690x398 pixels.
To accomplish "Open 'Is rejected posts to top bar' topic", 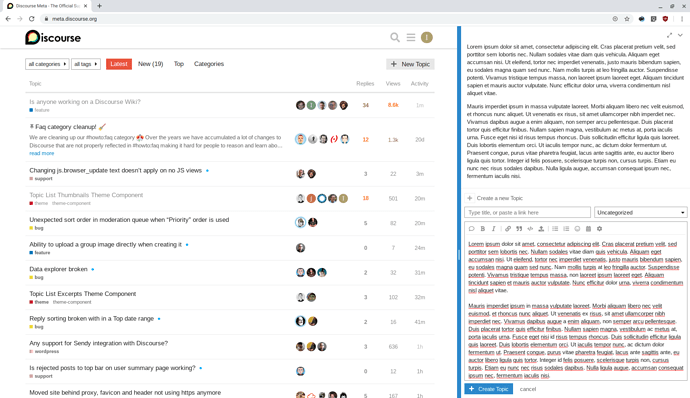I will click(112, 368).
